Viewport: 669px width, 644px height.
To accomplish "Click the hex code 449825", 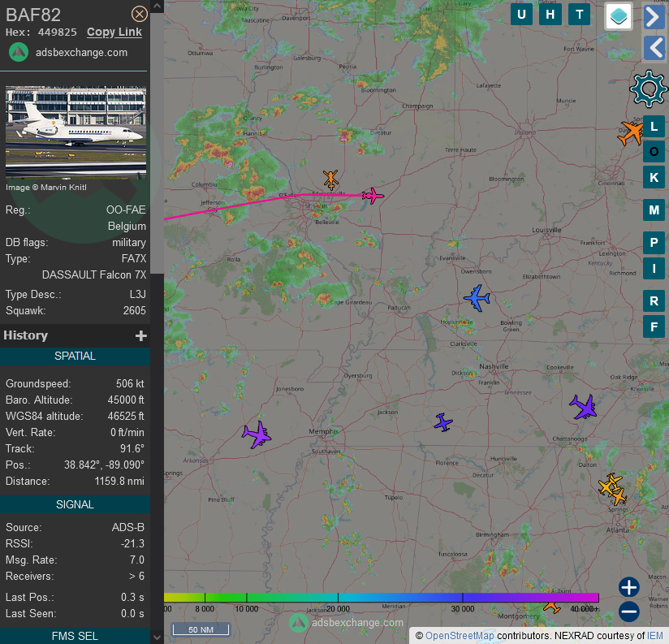I will [x=57, y=32].
